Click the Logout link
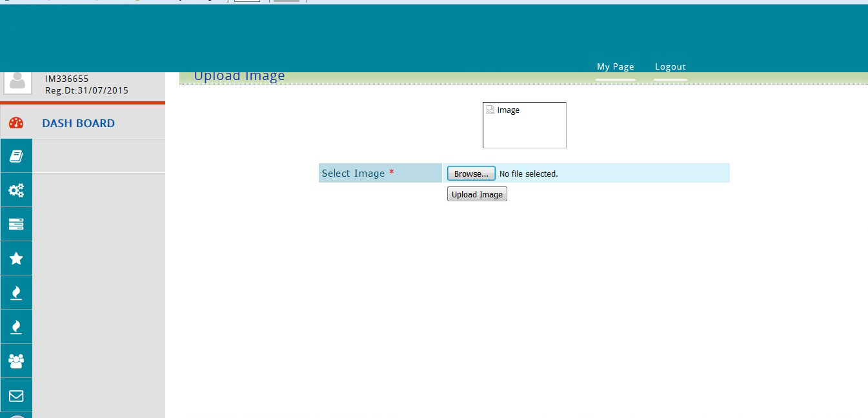868x418 pixels. pos(670,67)
